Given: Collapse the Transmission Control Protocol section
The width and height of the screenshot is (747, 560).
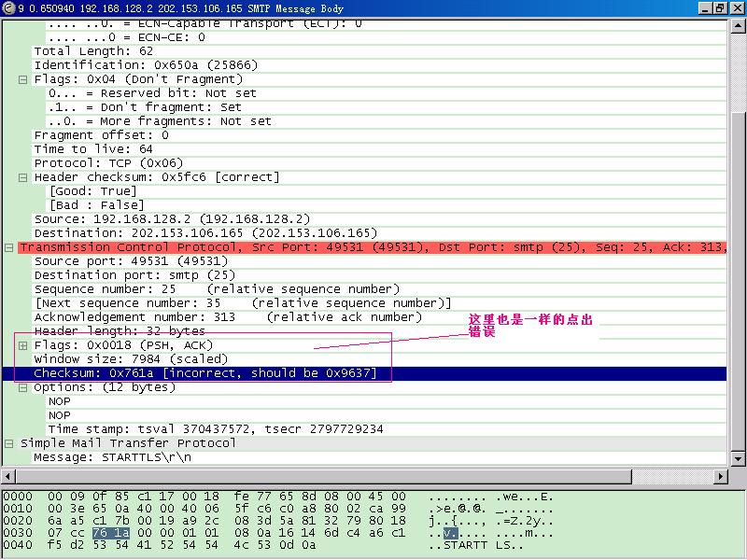Looking at the screenshot, I should (x=8, y=247).
